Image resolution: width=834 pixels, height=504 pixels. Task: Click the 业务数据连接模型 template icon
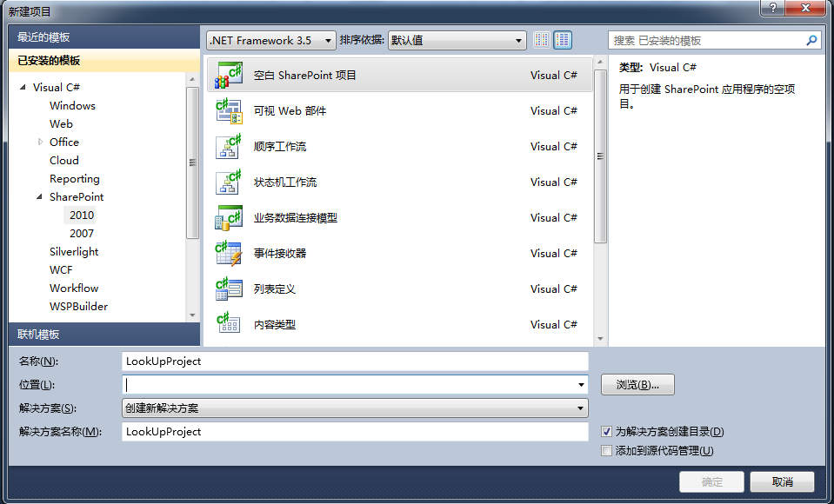tap(229, 217)
